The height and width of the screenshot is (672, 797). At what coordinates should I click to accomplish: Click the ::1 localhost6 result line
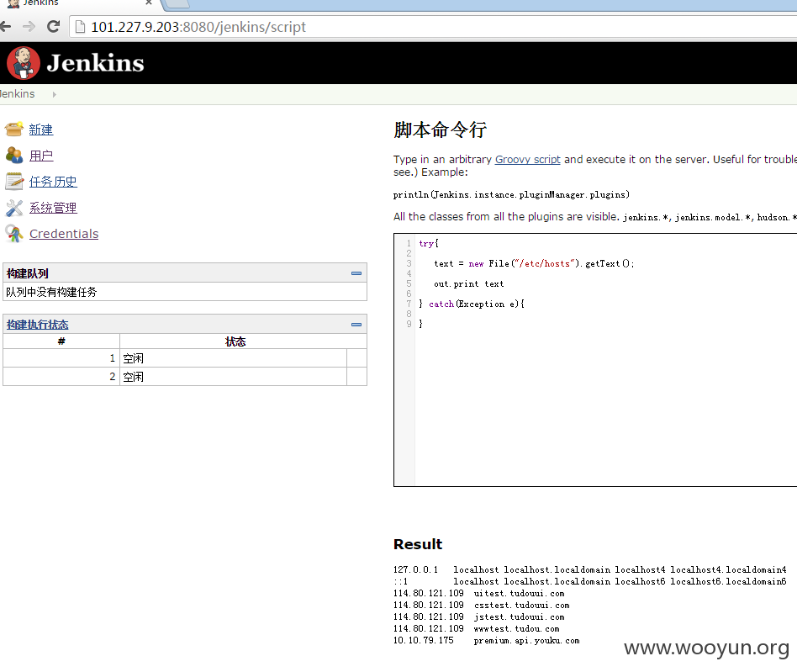589,581
